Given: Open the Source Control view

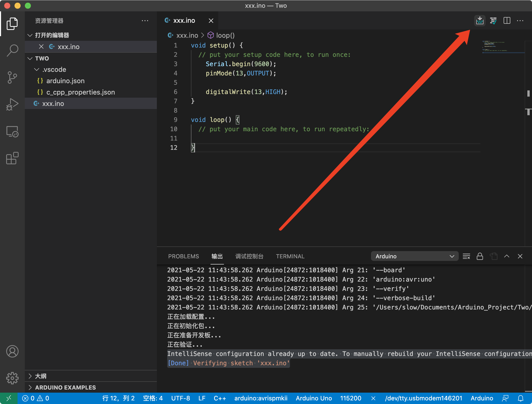Looking at the screenshot, I should (12, 77).
